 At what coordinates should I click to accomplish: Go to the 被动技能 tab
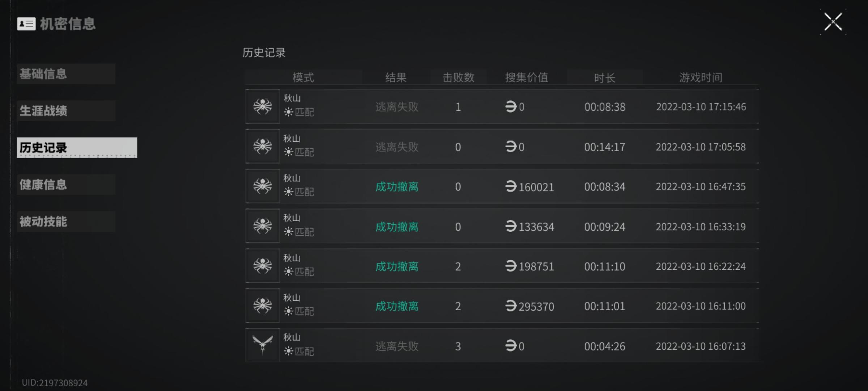[x=66, y=222]
